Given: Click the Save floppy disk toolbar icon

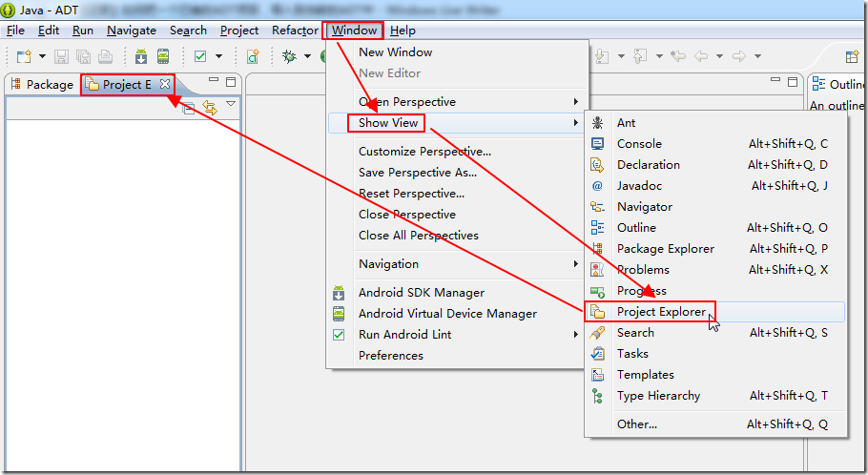Looking at the screenshot, I should (61, 56).
